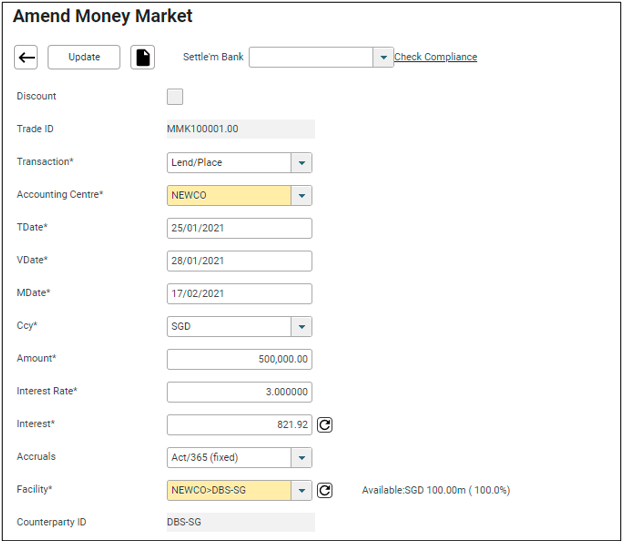Click the back arrow icon
This screenshot has width=624, height=544.
pyautogui.click(x=27, y=58)
